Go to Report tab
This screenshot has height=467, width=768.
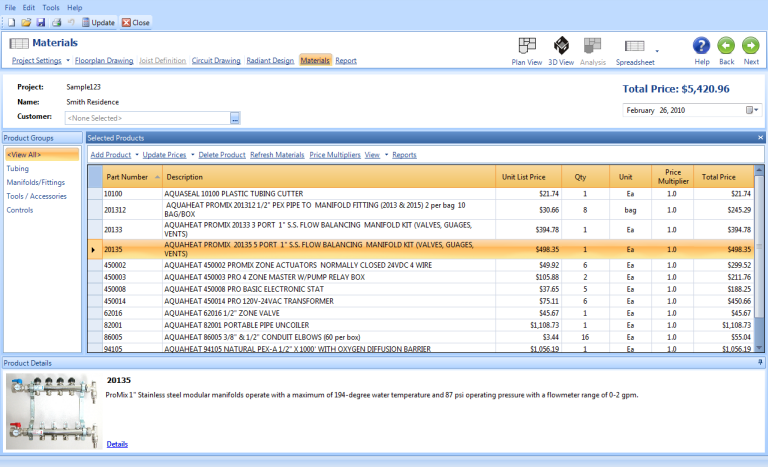pos(346,60)
